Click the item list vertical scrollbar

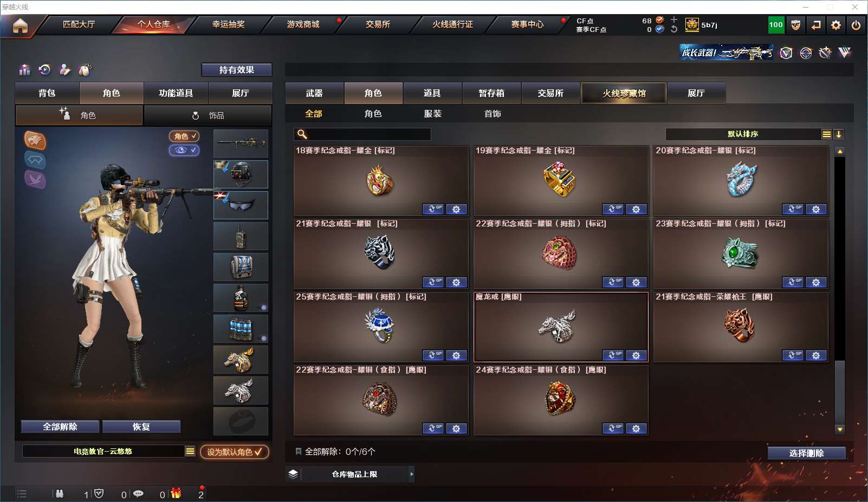[x=840, y=290]
